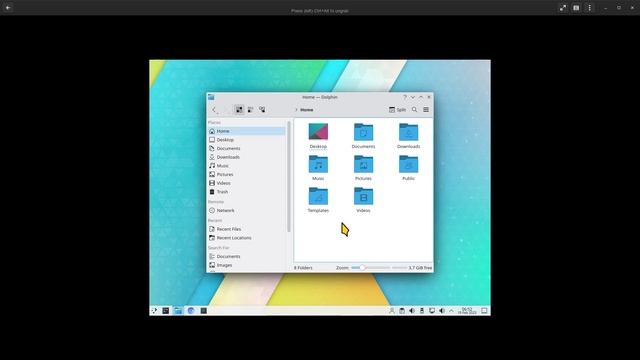The height and width of the screenshot is (360, 640).
Task: Open the terminal icon on the taskbar
Action: tap(203, 311)
